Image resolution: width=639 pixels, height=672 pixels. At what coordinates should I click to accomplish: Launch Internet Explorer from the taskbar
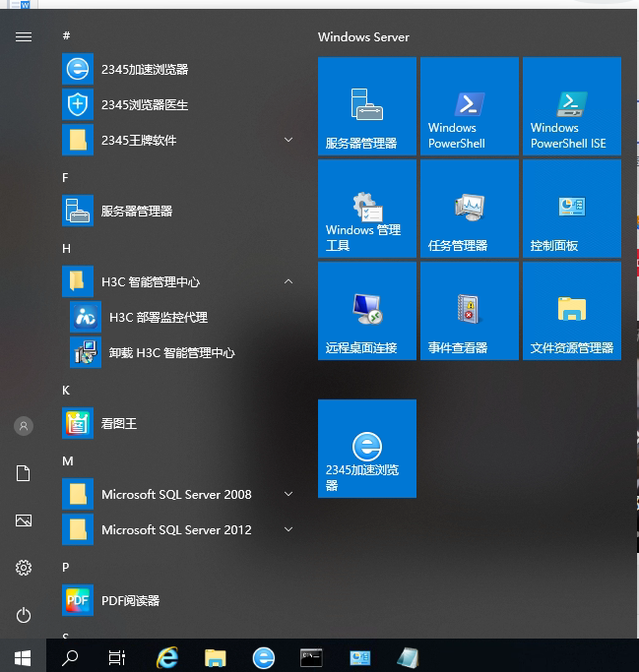click(x=166, y=657)
